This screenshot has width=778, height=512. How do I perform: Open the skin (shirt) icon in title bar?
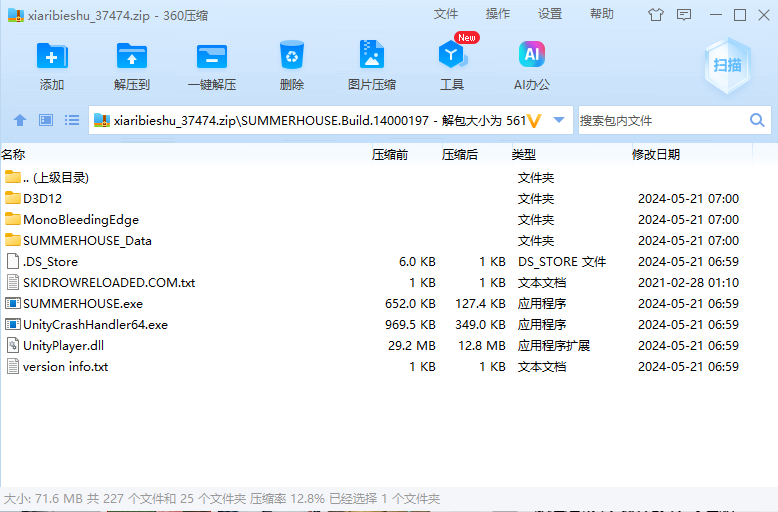(x=655, y=15)
